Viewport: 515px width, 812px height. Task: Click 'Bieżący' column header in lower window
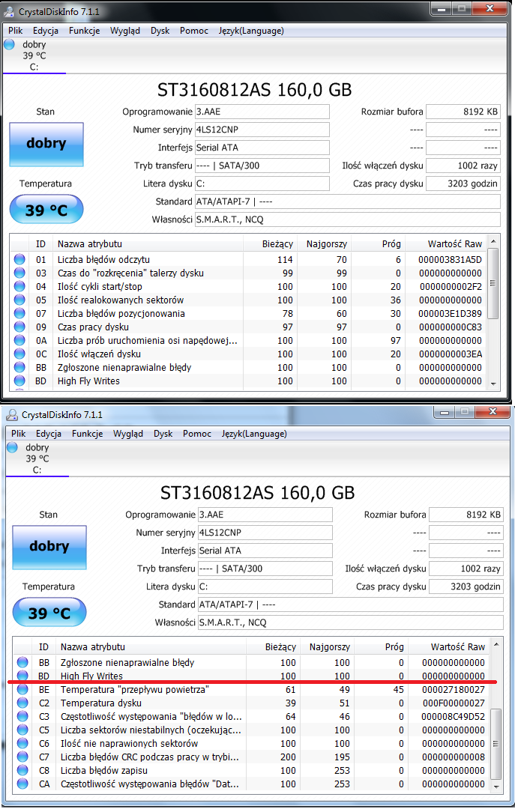click(x=280, y=646)
